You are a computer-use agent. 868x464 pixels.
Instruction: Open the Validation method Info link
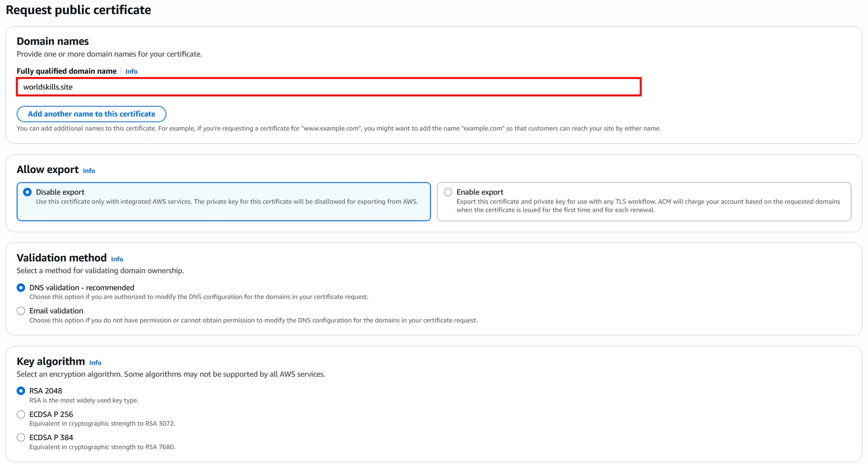[x=117, y=259]
